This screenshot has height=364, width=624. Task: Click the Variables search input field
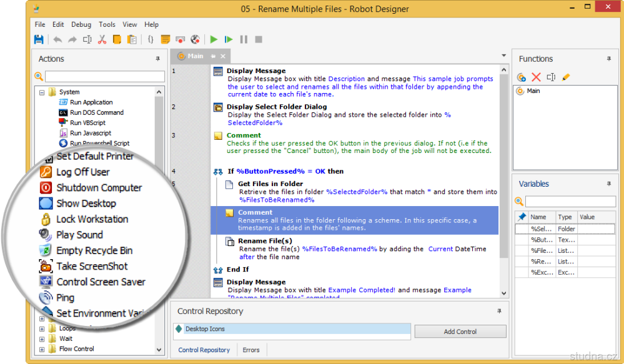(x=569, y=201)
